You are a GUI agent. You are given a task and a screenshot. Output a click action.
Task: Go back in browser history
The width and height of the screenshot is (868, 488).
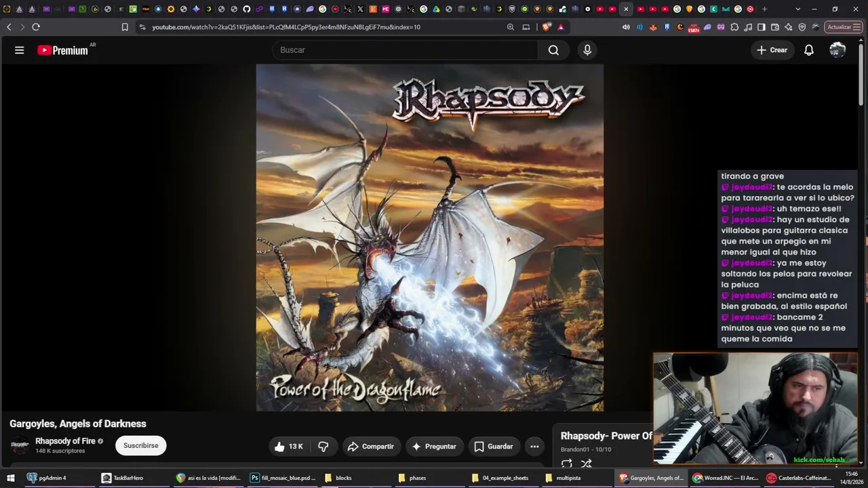point(9,27)
